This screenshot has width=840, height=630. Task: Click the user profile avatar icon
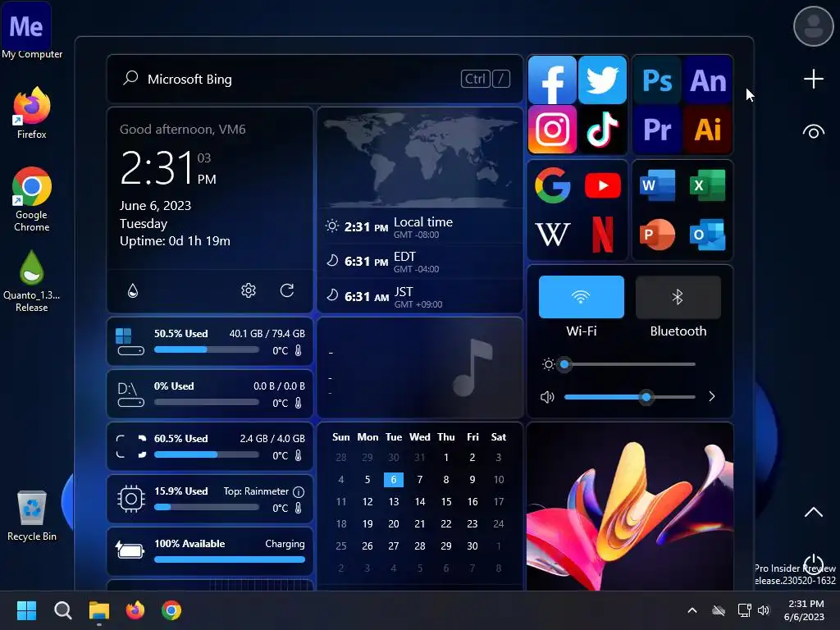tap(813, 25)
